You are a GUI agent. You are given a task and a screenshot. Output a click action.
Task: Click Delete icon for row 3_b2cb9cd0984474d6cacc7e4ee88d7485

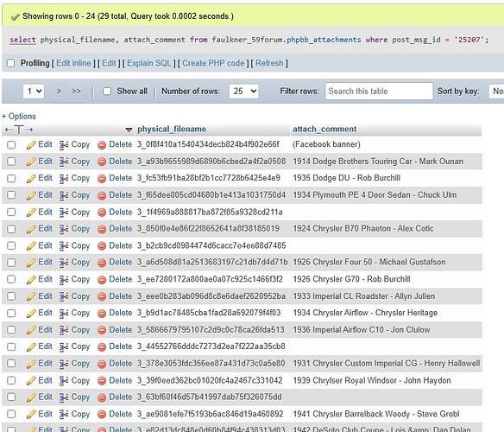point(102,246)
